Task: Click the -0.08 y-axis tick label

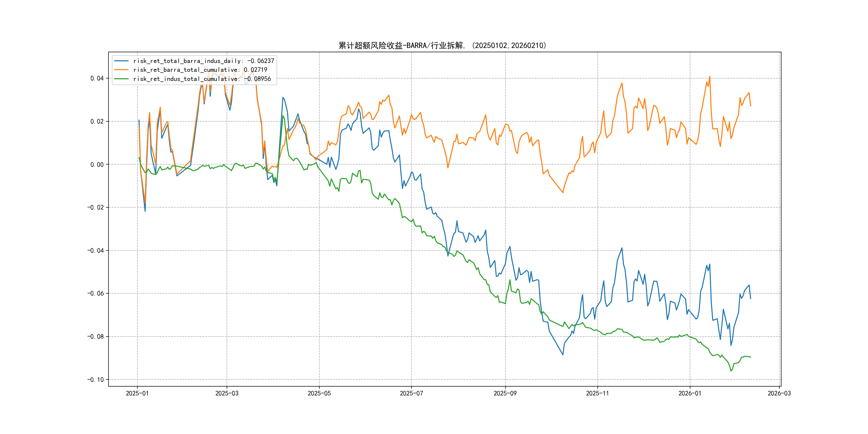Action: point(95,337)
